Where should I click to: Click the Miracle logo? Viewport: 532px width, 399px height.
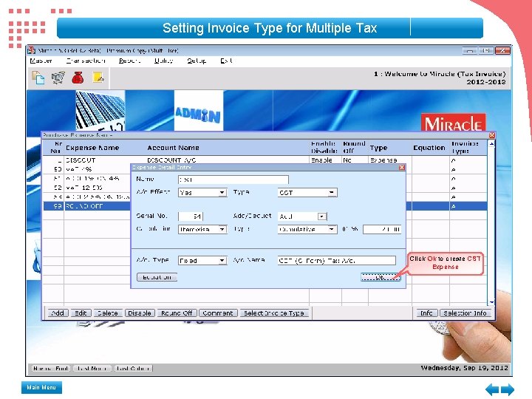coord(453,123)
